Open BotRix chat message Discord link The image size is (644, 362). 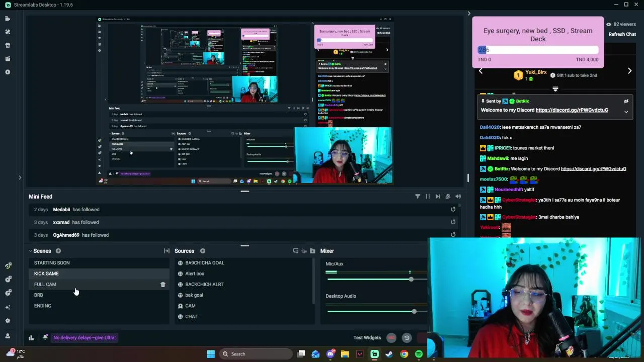tap(593, 169)
